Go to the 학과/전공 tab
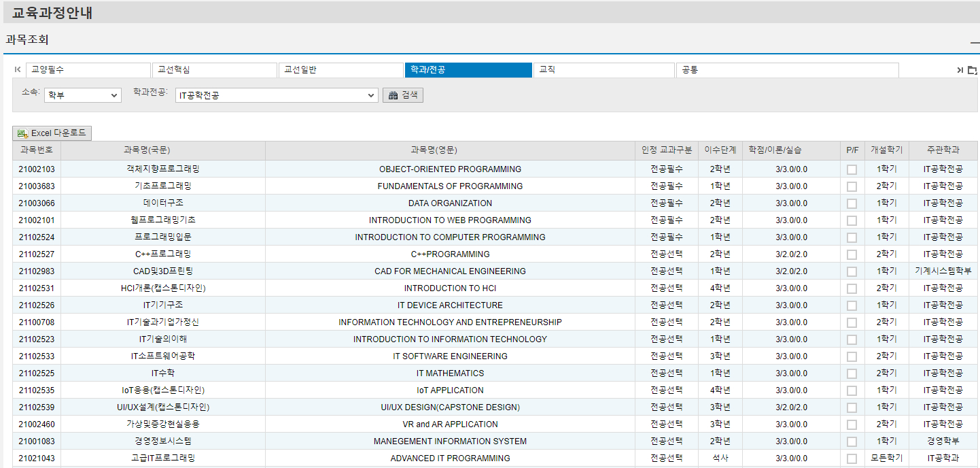This screenshot has height=468, width=980. (468, 70)
